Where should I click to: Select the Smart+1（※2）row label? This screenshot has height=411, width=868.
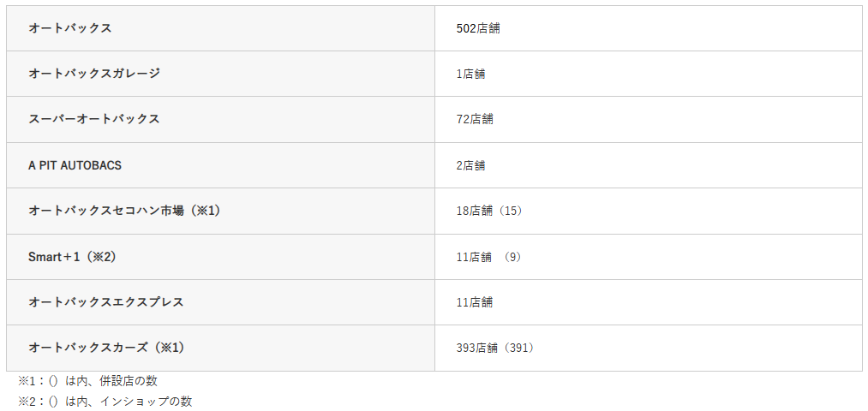[71, 256]
